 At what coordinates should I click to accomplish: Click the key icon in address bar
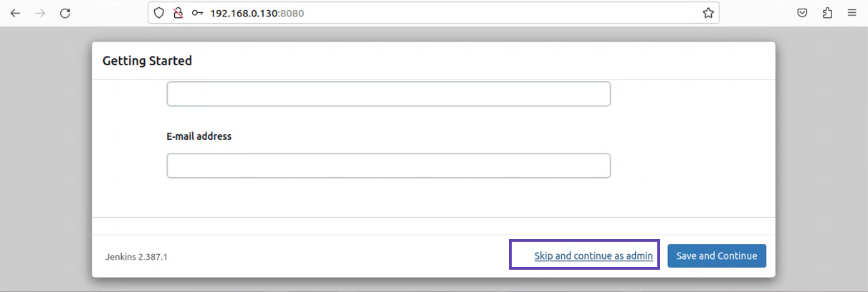click(197, 13)
